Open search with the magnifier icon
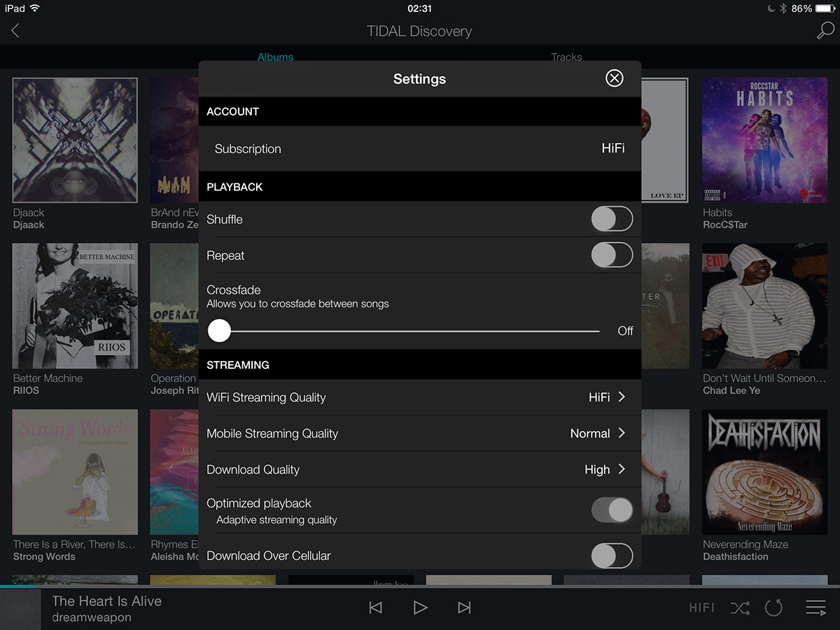Screen dimensions: 840x630 [825, 30]
